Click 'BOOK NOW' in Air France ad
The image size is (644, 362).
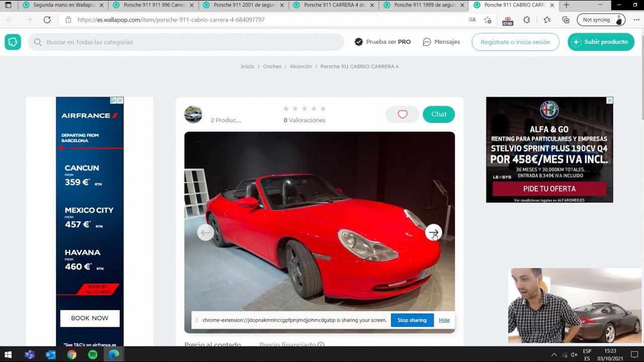(90, 318)
